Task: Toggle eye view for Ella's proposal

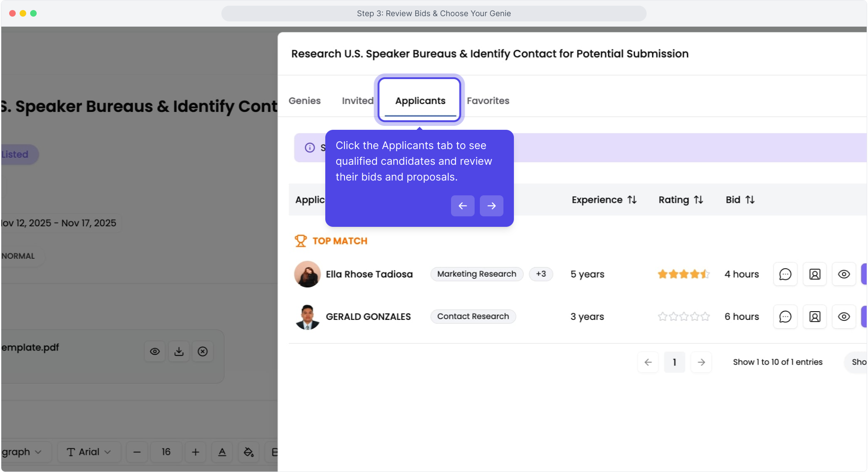Action: click(x=844, y=274)
